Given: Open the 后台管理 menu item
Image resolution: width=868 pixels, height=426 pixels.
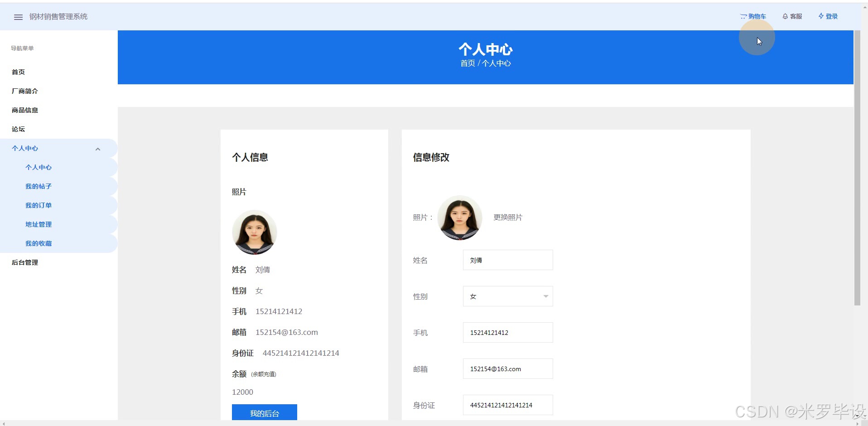Looking at the screenshot, I should click(x=25, y=262).
